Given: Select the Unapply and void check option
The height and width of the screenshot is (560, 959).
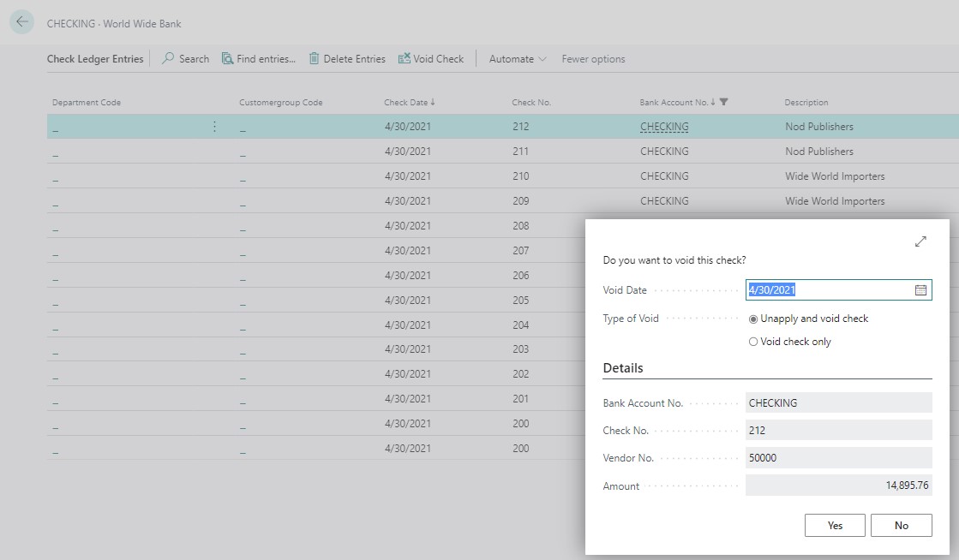Looking at the screenshot, I should [753, 318].
